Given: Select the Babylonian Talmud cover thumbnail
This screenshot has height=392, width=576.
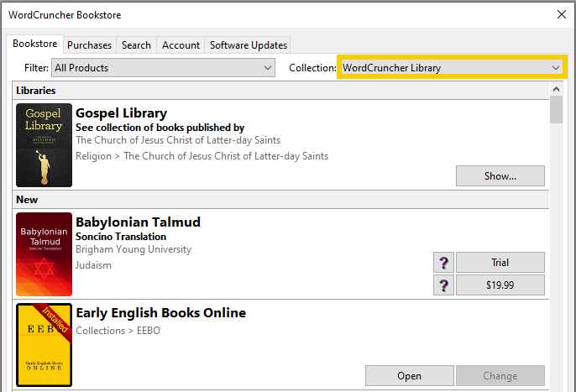Looking at the screenshot, I should coord(44,254).
